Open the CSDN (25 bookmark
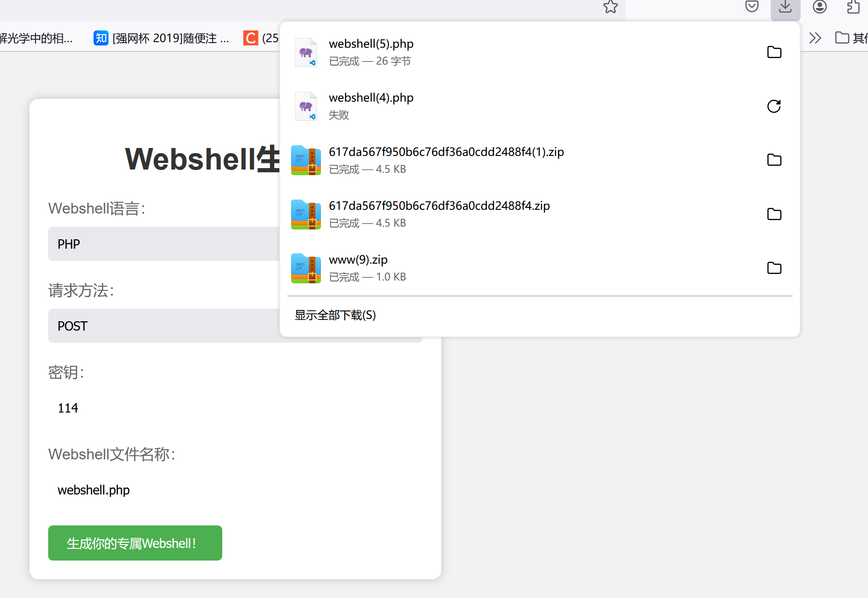 261,38
